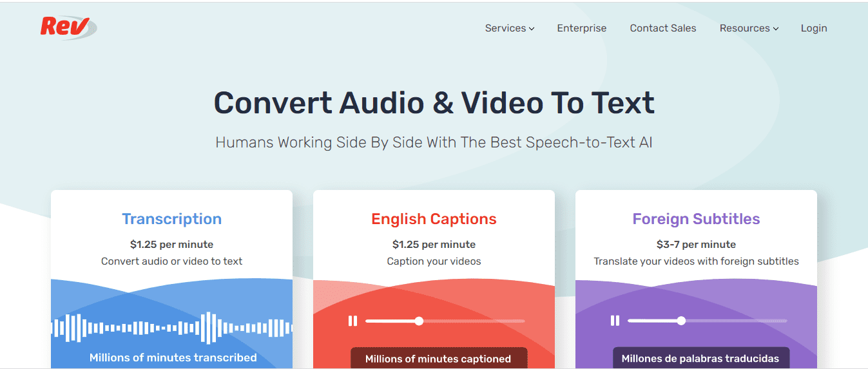Click 'Convert audio or video to text'
Screen dimensions: 868x369
[x=172, y=261]
